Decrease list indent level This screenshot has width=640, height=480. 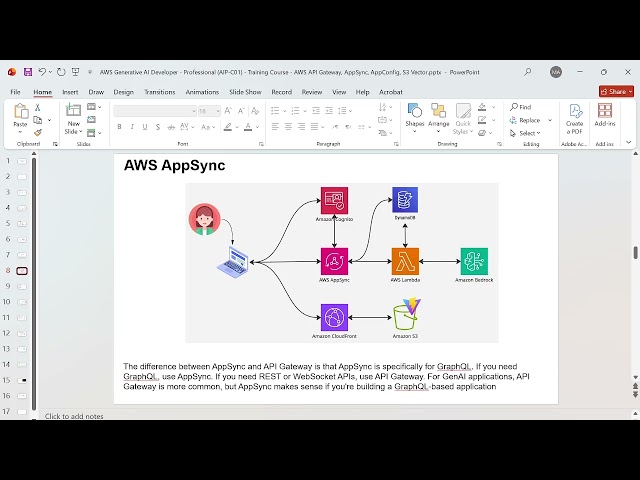(316, 111)
